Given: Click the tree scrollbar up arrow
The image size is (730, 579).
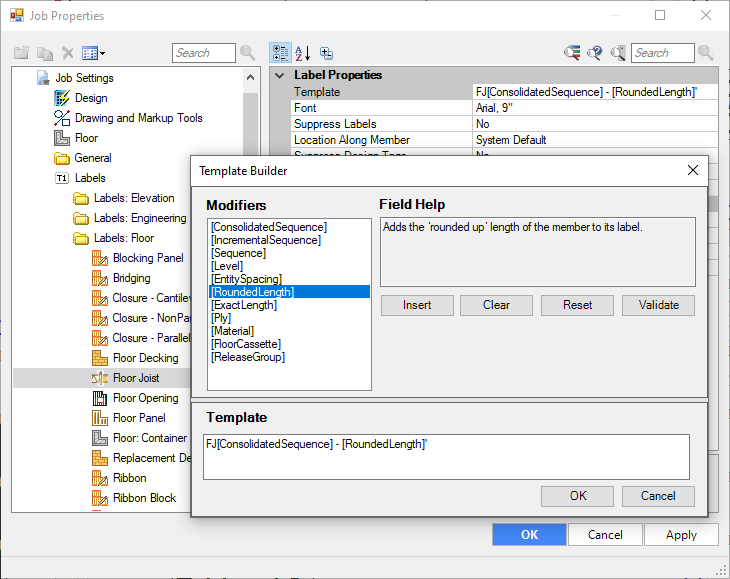Looking at the screenshot, I should coord(250,77).
